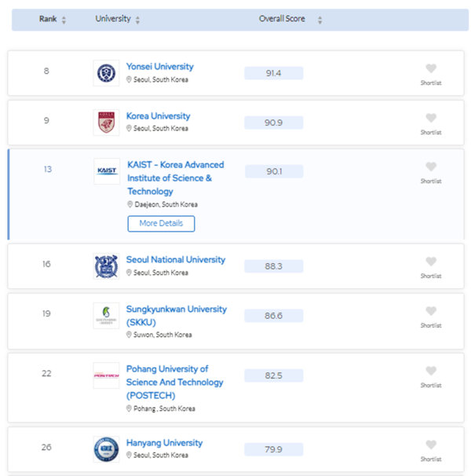
Task: Shortlist Seoul National University heart icon
Action: [431, 262]
